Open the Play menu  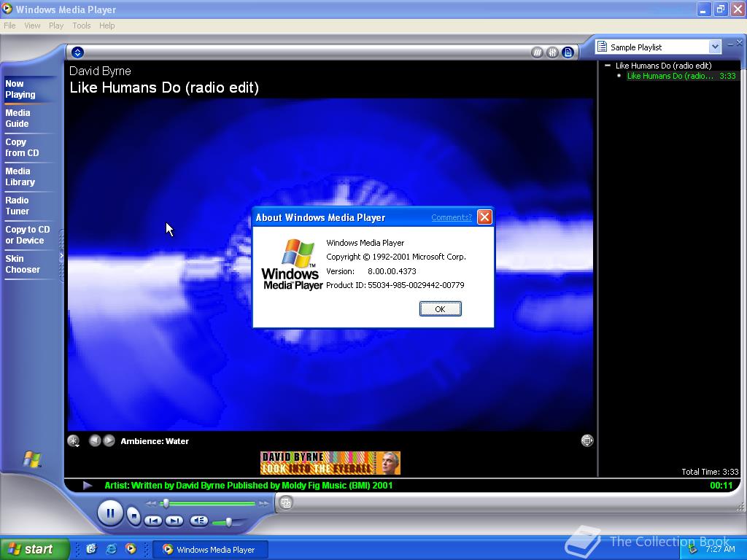point(55,26)
